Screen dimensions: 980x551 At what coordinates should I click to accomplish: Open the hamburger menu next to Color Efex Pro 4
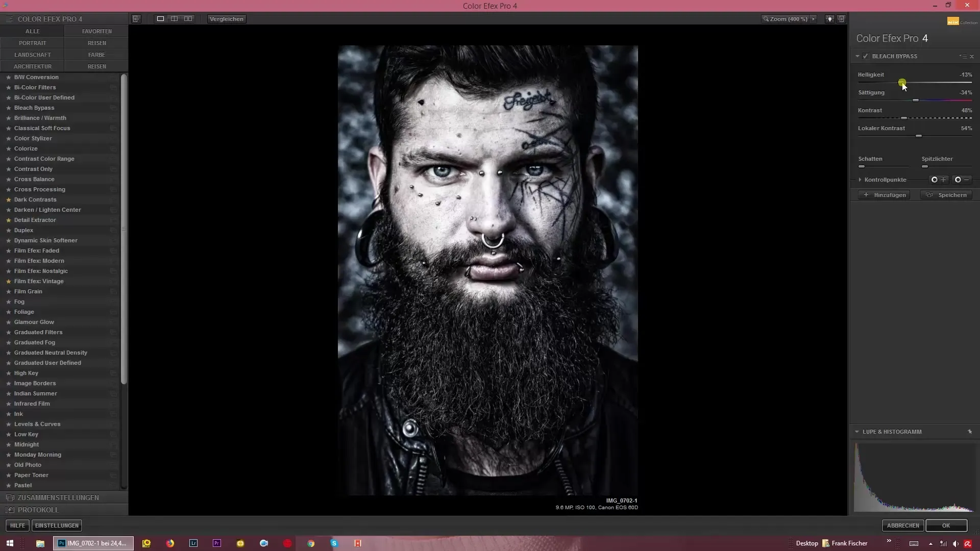(9, 19)
